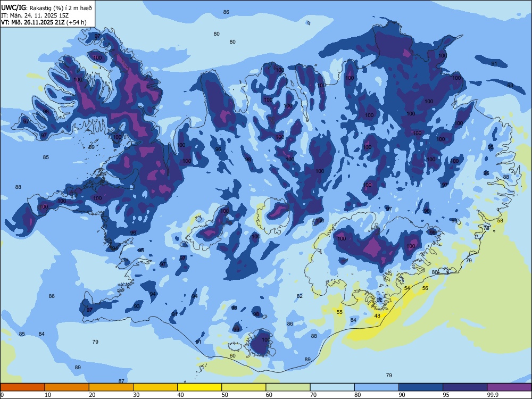
Task: Click the humidity value 58 near east coast
Action: pyautogui.click(x=500, y=221)
